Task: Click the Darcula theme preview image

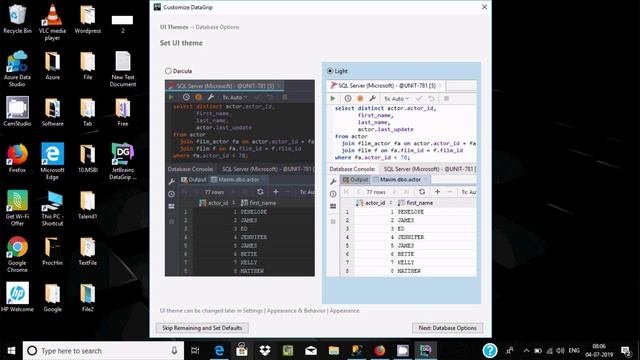Action: pyautogui.click(x=240, y=178)
